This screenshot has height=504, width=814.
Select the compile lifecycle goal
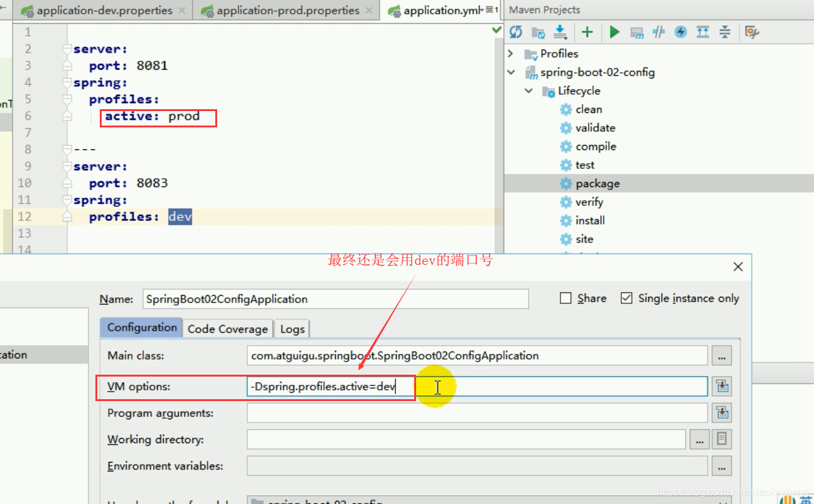coord(596,146)
